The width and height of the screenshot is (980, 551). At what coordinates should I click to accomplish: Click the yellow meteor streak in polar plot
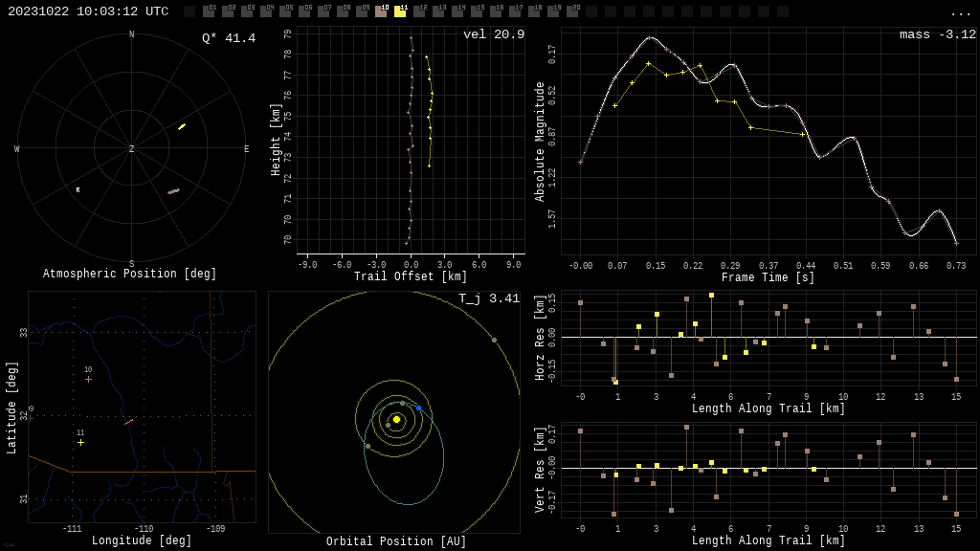tap(181, 126)
